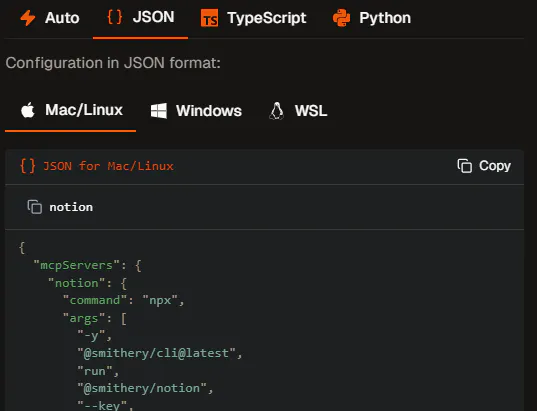
Task: Click the lightning bolt Auto icon
Action: pyautogui.click(x=28, y=18)
